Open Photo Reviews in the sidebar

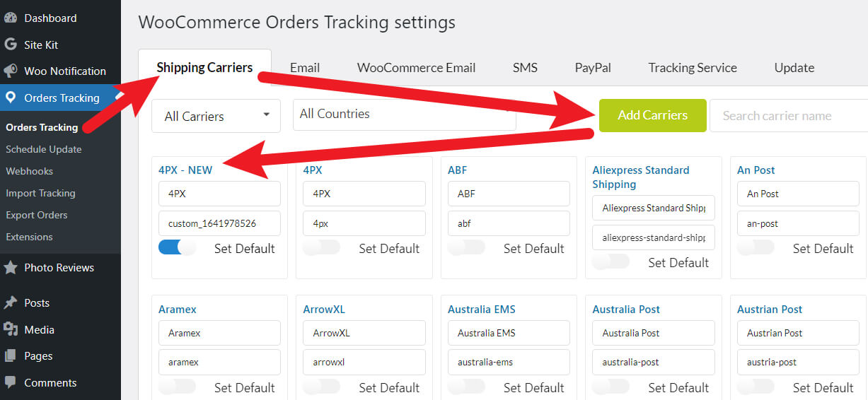60,267
